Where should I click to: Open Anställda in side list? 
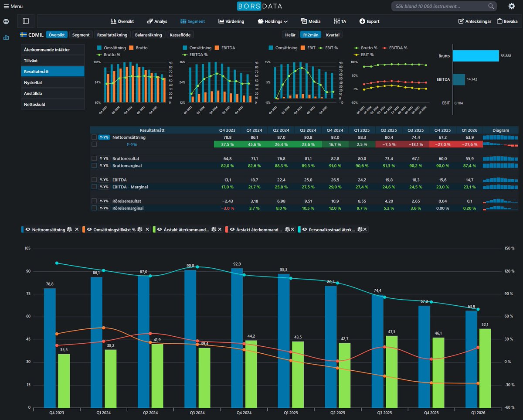tap(53, 93)
